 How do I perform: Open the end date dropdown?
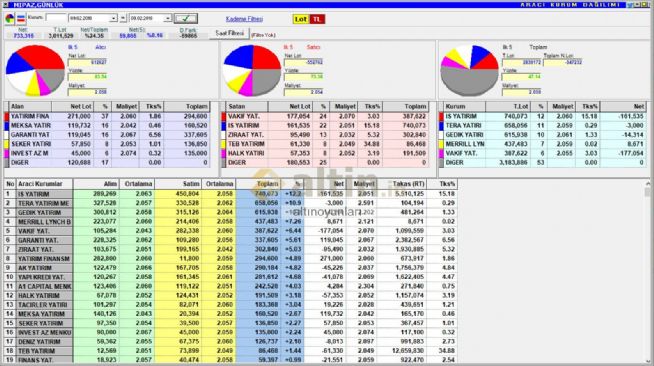coord(167,18)
